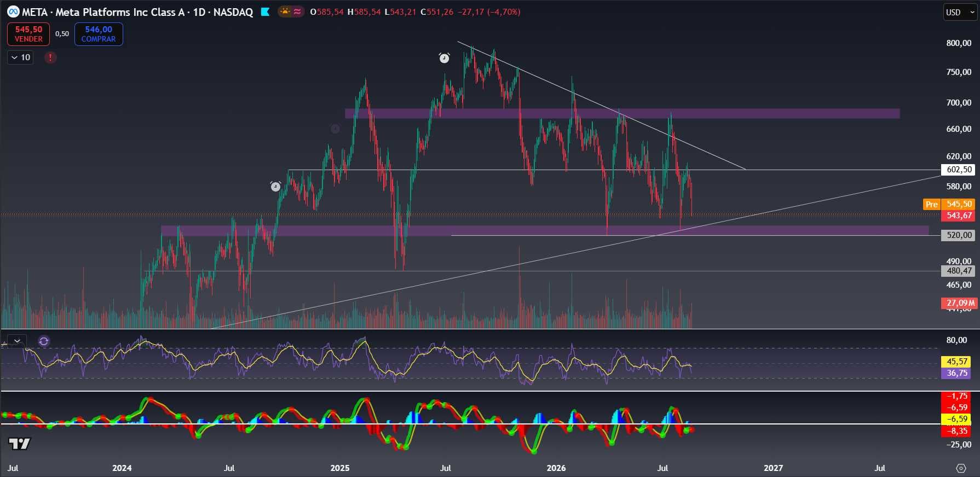The width and height of the screenshot is (980, 477).
Task: Click the purple circular arrows icon in RSI pane
Action: pos(44,341)
